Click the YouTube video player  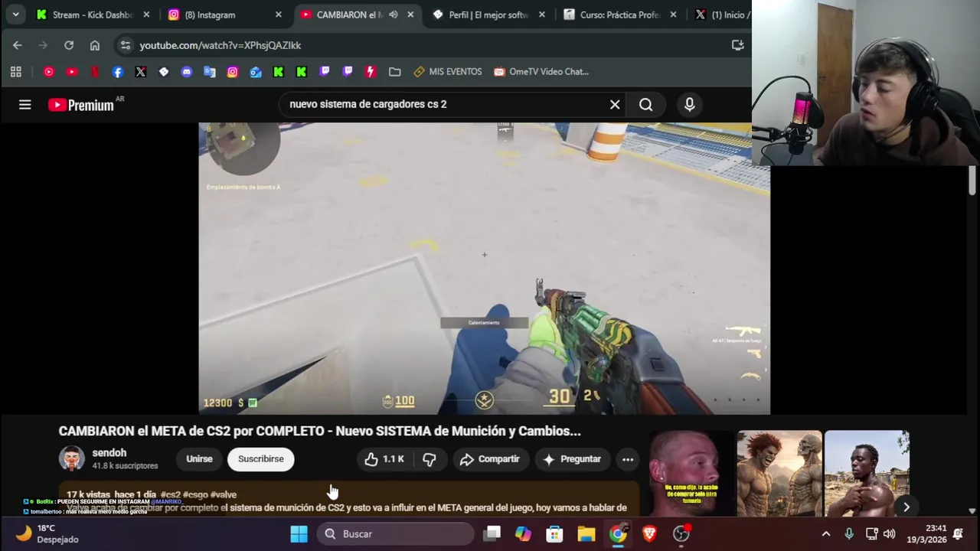[x=484, y=269]
